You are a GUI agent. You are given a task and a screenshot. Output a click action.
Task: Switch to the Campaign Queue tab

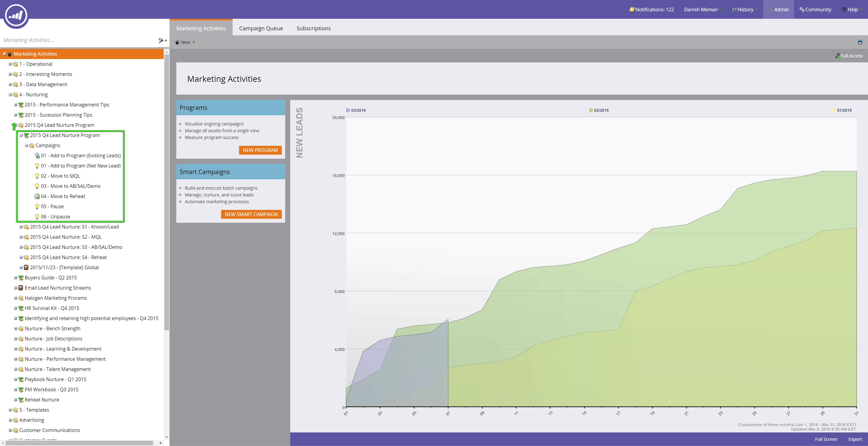[x=261, y=28]
